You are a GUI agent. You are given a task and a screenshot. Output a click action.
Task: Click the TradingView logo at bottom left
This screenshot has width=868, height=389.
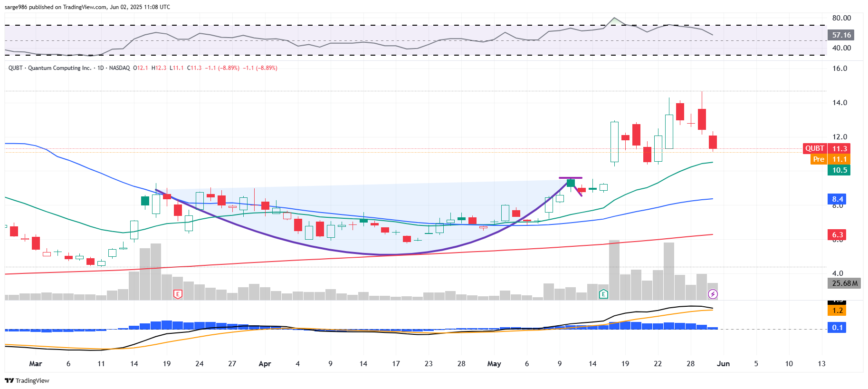[x=27, y=380]
